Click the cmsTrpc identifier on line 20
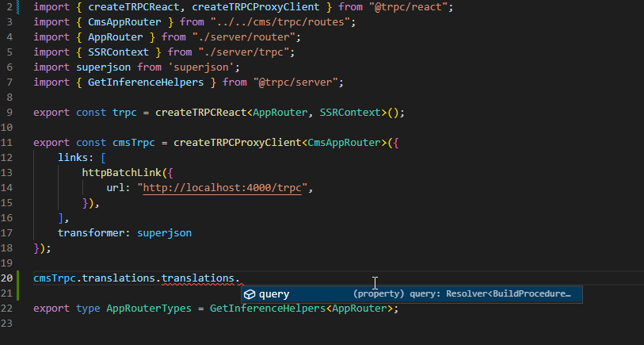 (55, 278)
